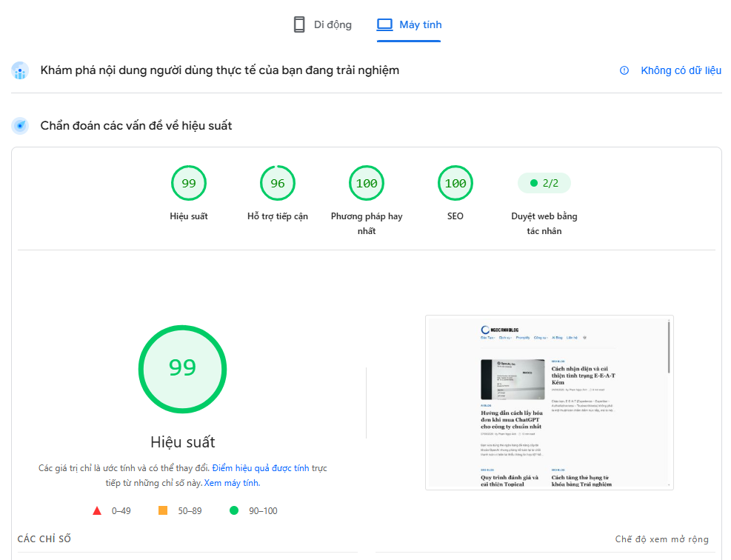
Task: Switch to the Di động tab
Action: 323,24
